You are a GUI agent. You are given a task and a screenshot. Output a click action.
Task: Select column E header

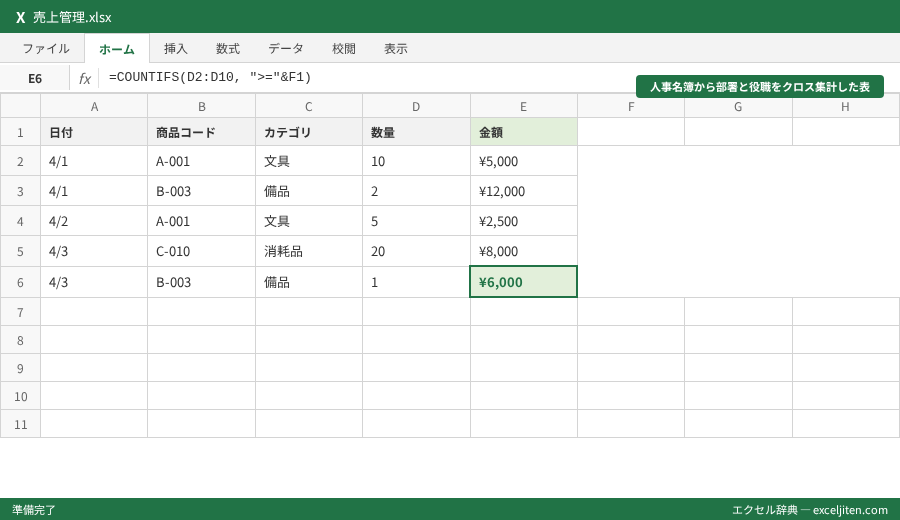tap(523, 106)
